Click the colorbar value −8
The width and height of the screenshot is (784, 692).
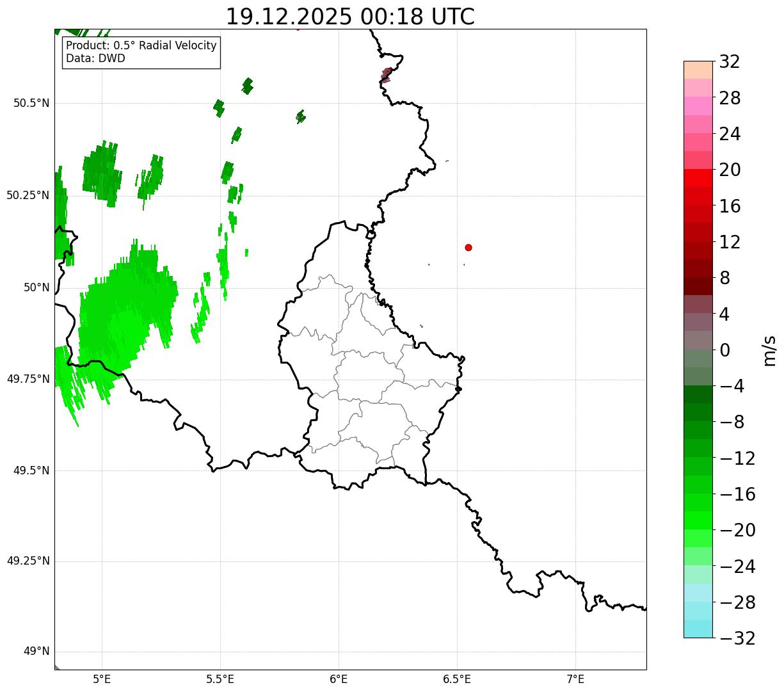tap(732, 422)
